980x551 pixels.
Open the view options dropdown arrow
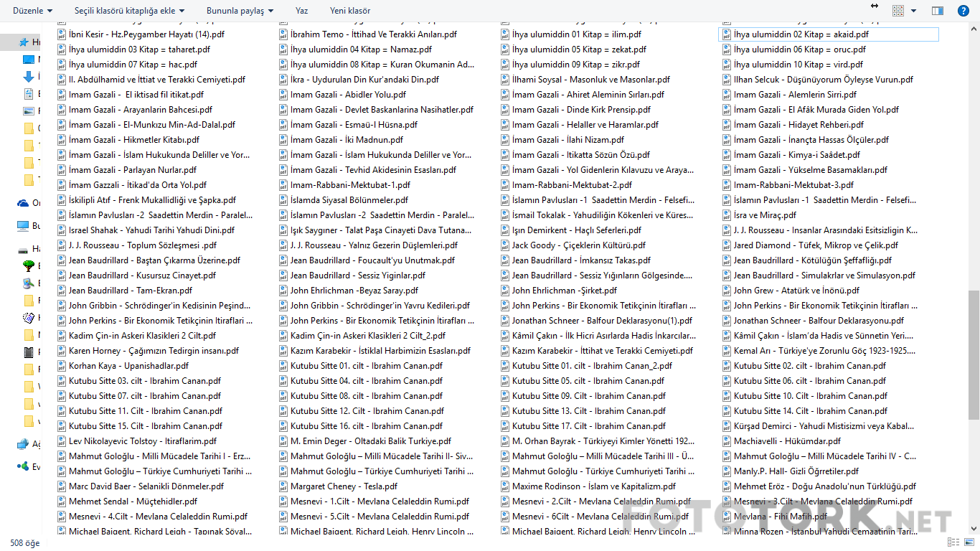point(913,11)
